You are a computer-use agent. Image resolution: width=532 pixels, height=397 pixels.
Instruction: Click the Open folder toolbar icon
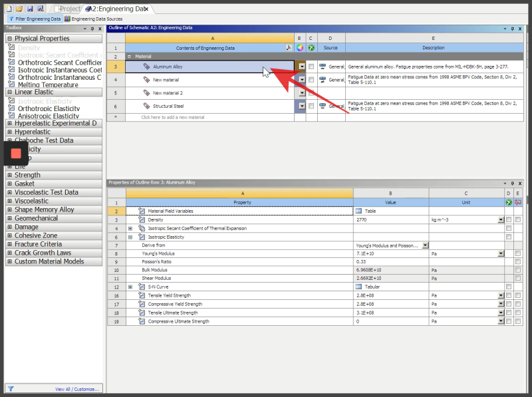point(19,9)
